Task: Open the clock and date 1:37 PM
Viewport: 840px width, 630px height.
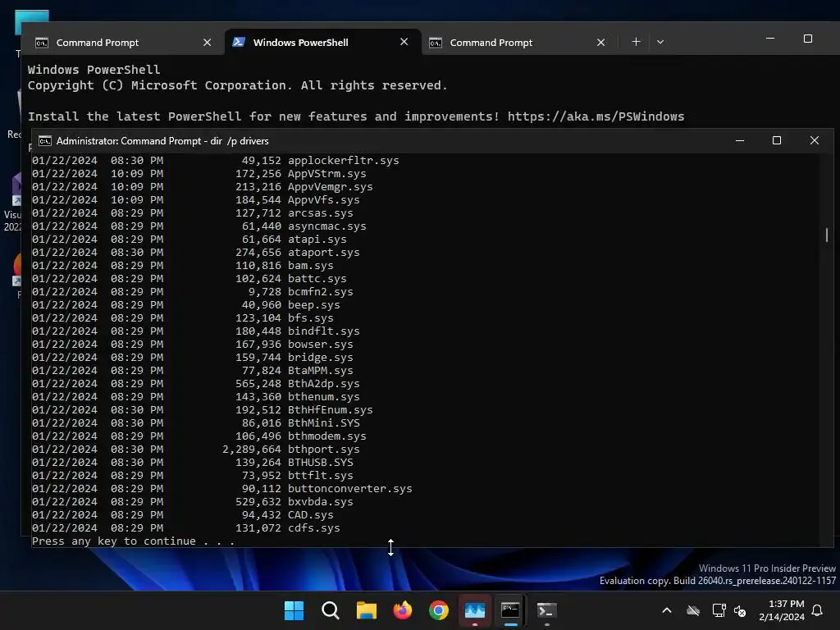Action: click(782, 610)
